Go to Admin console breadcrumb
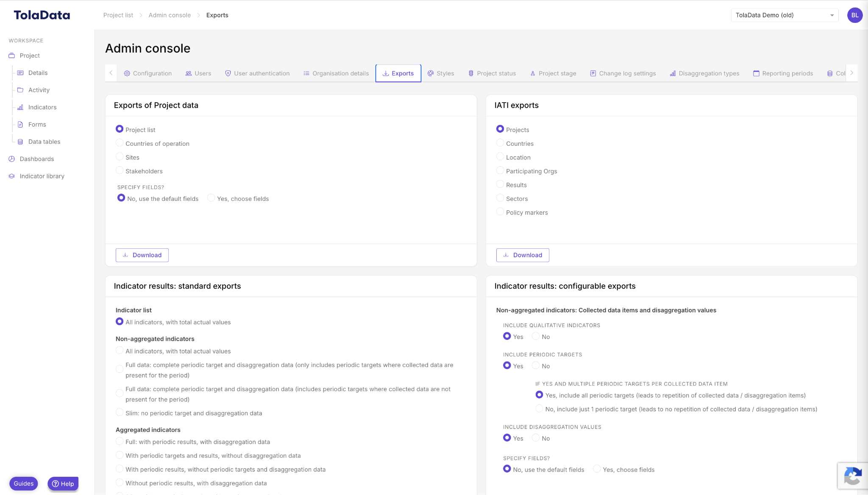868x495 pixels. [x=170, y=15]
